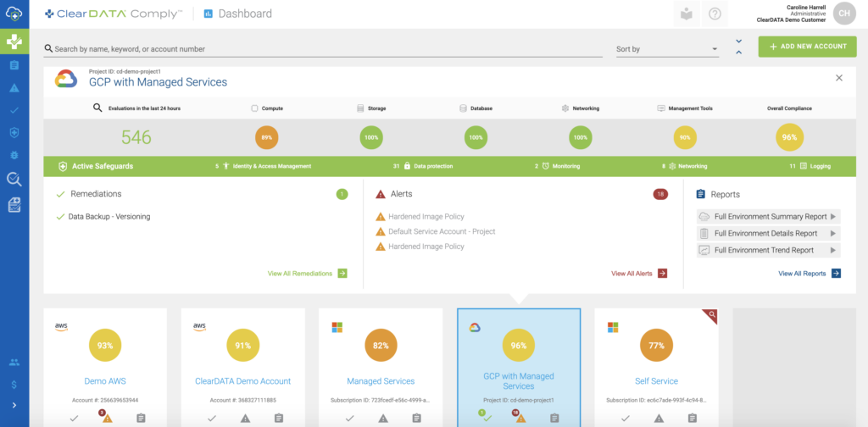Click GCP card alerts icon with badge
This screenshot has width=868, height=427.
pyautogui.click(x=520, y=418)
